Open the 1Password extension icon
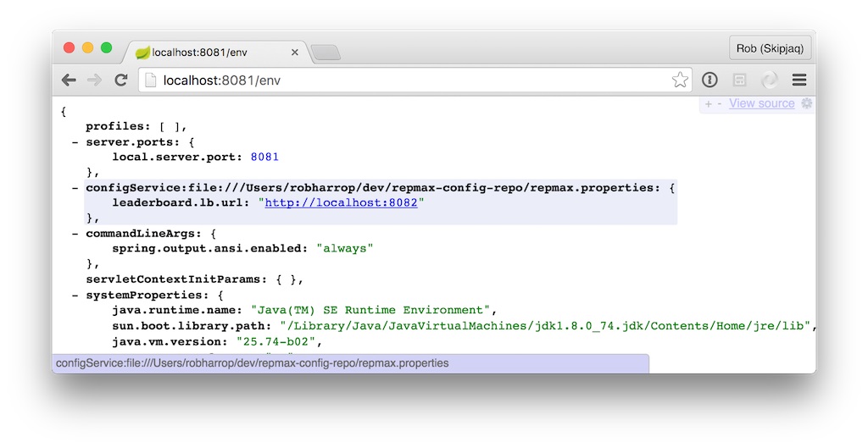This screenshot has height=448, width=868. coord(709,80)
